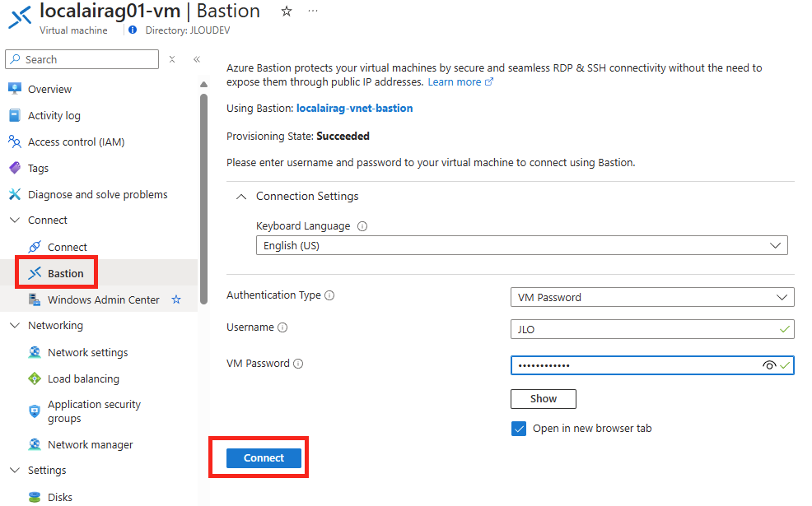Click the Overview monitor icon
This screenshot has width=812, height=506.
(x=15, y=89)
